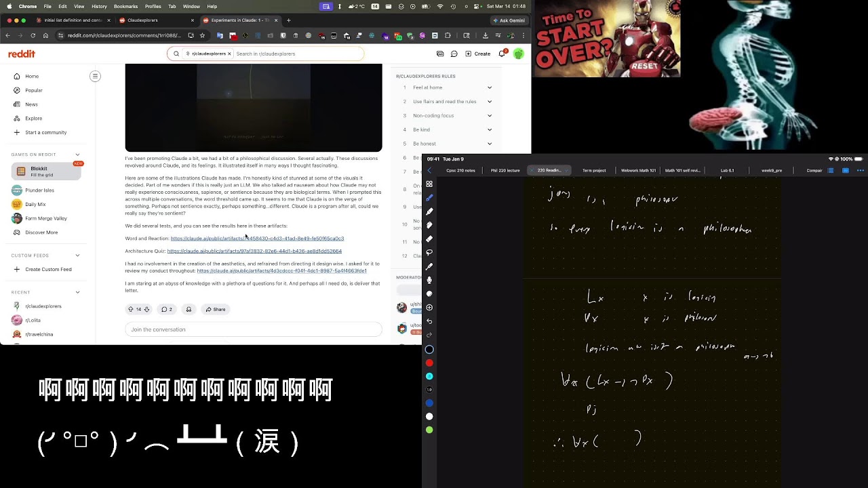Viewport: 868px width, 488px height.
Task: Collapse Games on Reddit section
Action: pos(77,155)
